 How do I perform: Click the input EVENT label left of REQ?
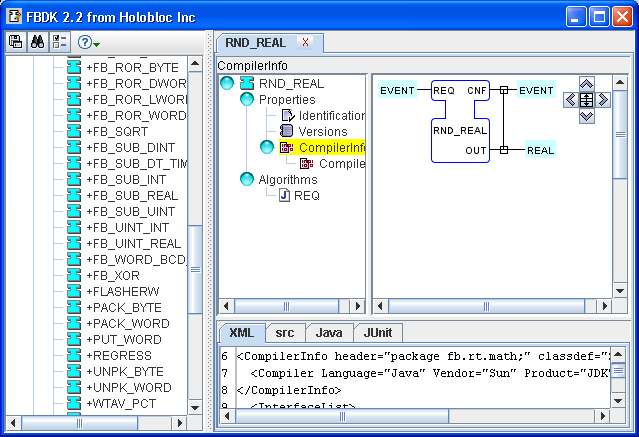[397, 90]
